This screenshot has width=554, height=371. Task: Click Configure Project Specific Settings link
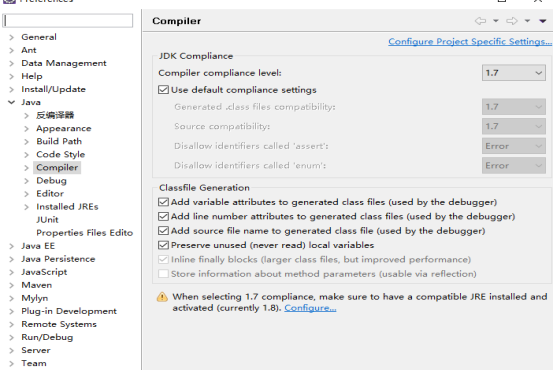pos(470,41)
